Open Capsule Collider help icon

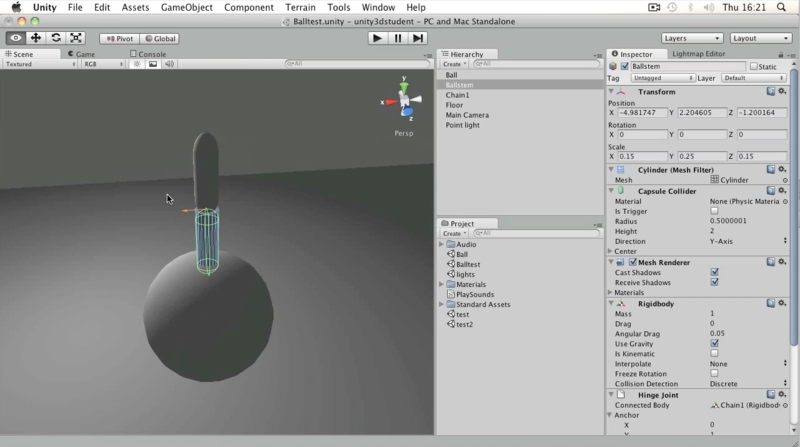[x=770, y=190]
